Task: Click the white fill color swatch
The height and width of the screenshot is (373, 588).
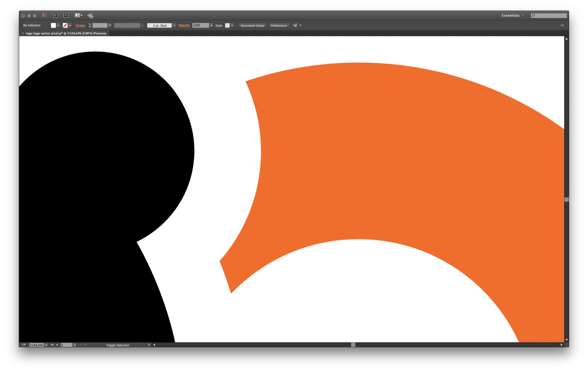Action: [x=53, y=25]
